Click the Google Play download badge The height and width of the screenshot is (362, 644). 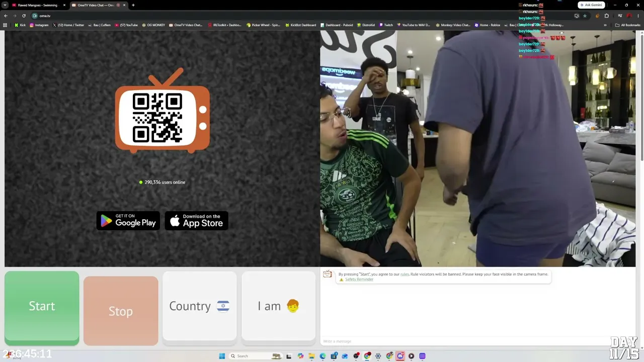pyautogui.click(x=128, y=221)
